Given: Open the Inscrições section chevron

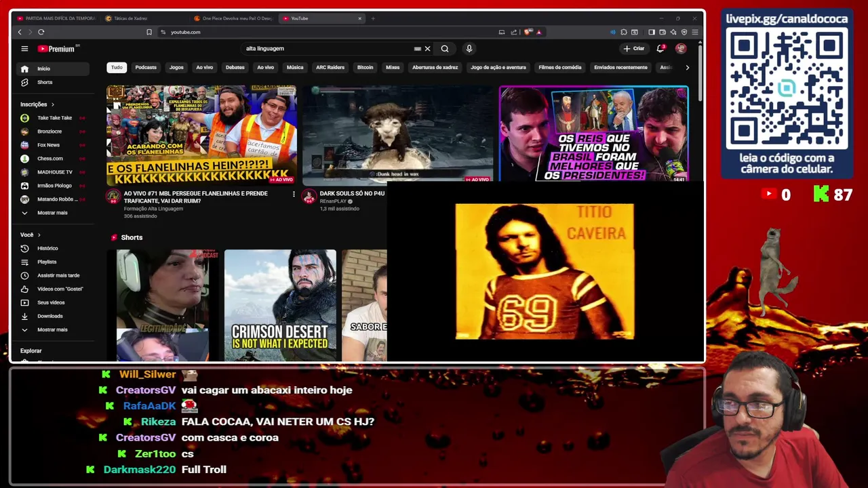Looking at the screenshot, I should 53,104.
